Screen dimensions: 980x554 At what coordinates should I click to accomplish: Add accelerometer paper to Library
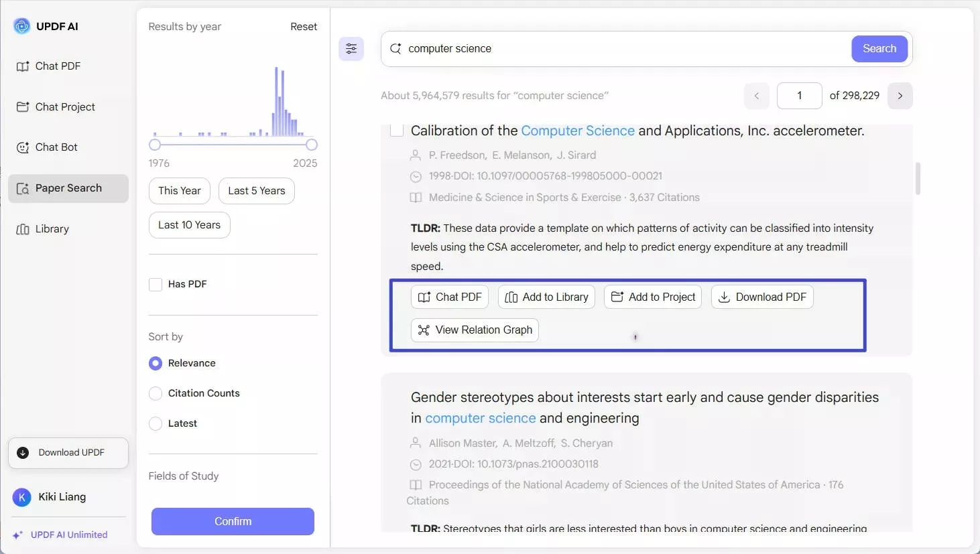546,297
